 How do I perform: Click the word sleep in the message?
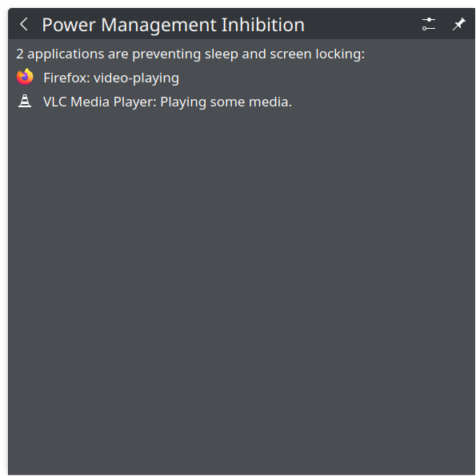(221, 54)
